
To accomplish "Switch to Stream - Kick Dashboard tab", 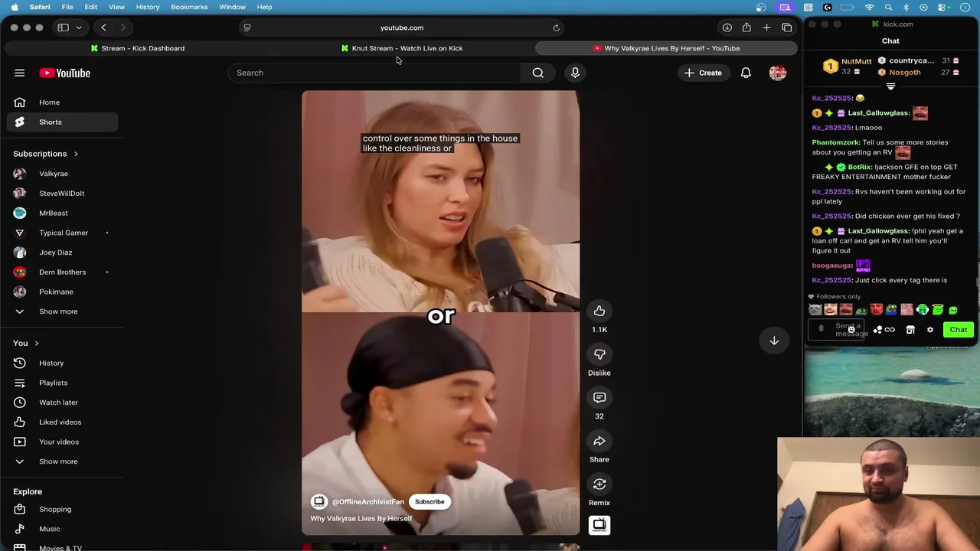I will (x=138, y=48).
